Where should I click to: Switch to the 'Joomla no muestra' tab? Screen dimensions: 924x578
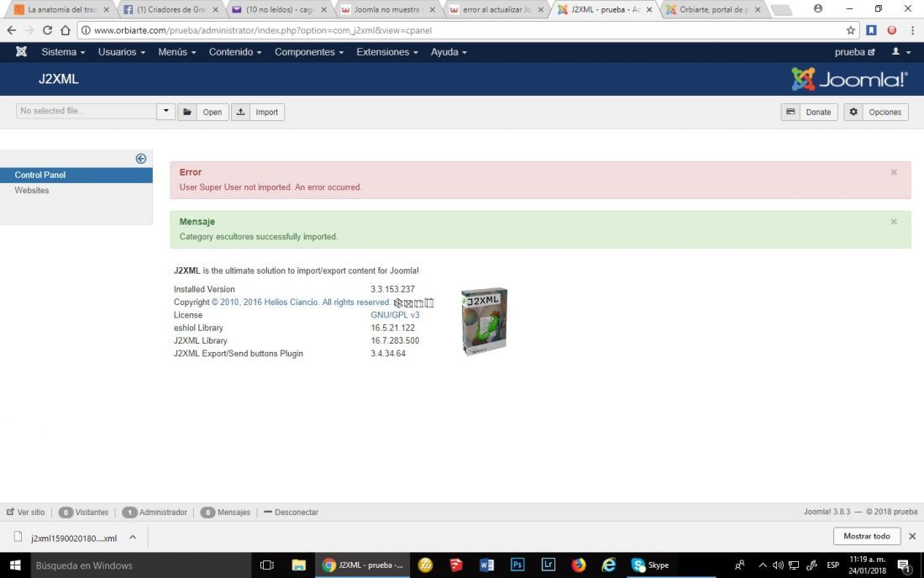386,9
